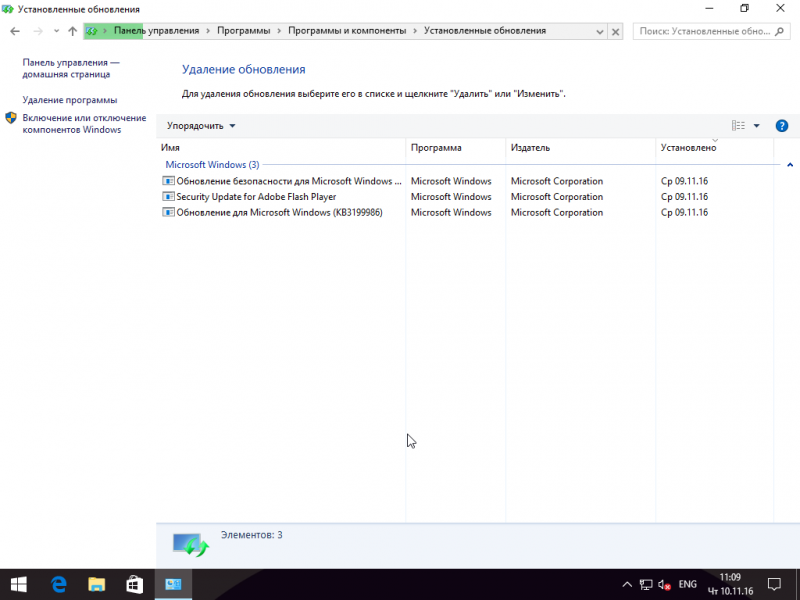Click the magnifier search icon
Screen dimensions: 800x600
[x=779, y=31]
